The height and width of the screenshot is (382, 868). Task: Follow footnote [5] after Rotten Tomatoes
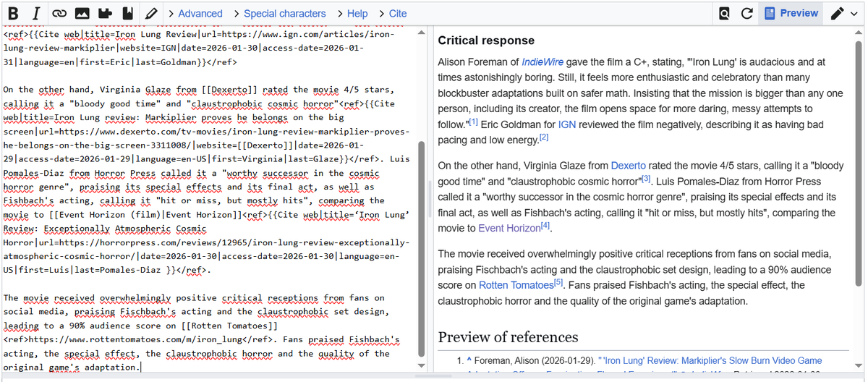[x=558, y=283]
